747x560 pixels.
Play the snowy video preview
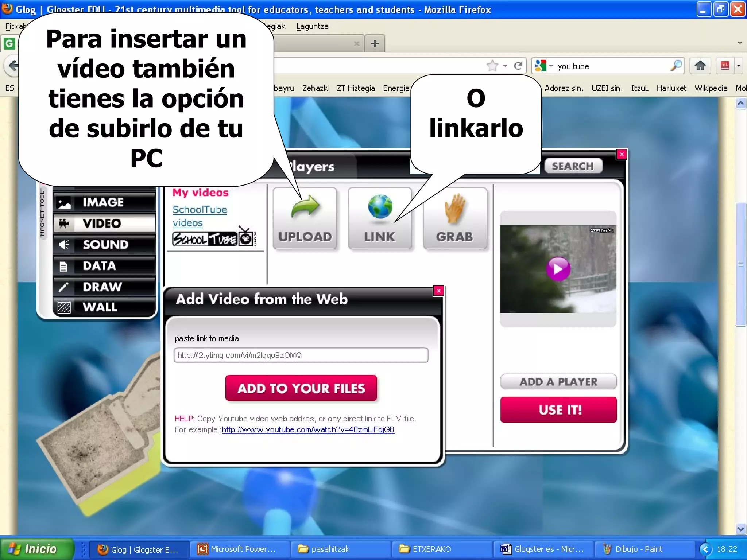coord(558,269)
